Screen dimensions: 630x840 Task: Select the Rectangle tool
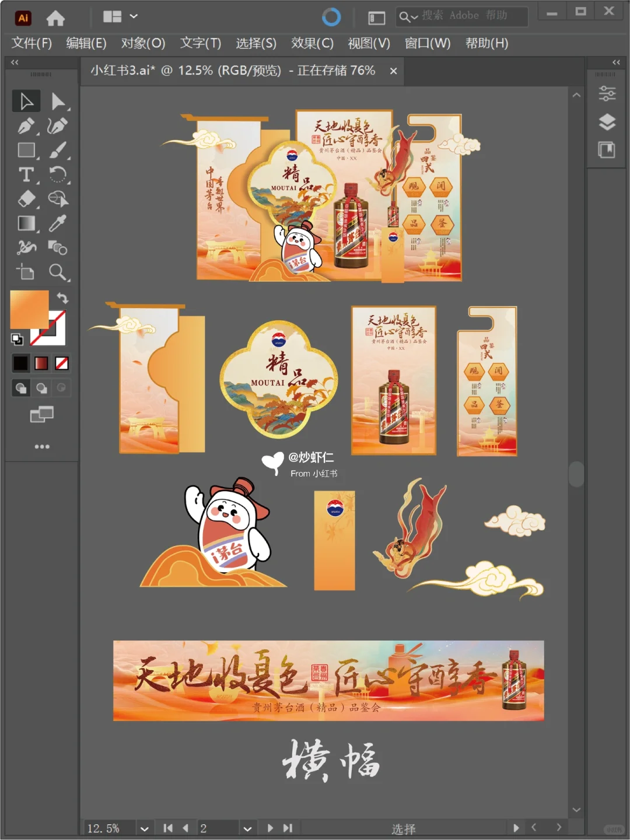point(26,150)
